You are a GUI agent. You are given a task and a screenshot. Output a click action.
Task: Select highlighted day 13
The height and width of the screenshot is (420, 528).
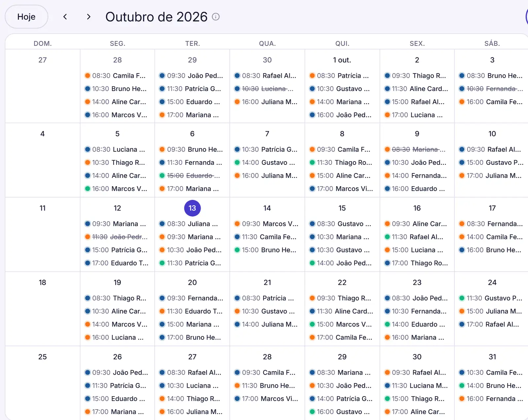[x=192, y=208]
